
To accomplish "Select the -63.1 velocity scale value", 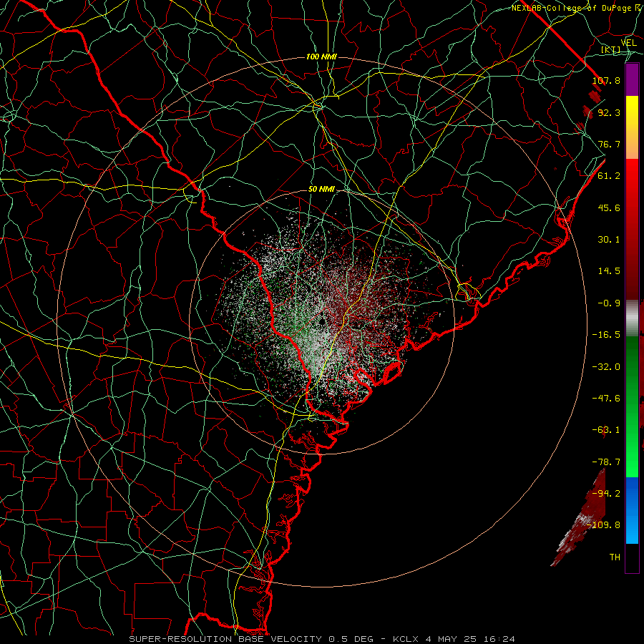I will (x=606, y=429).
